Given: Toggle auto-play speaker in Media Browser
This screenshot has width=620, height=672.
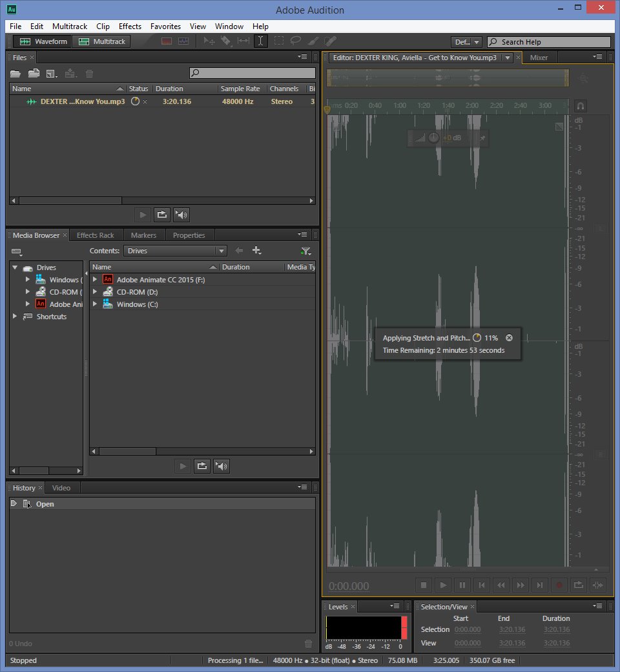Looking at the screenshot, I should coord(222,466).
